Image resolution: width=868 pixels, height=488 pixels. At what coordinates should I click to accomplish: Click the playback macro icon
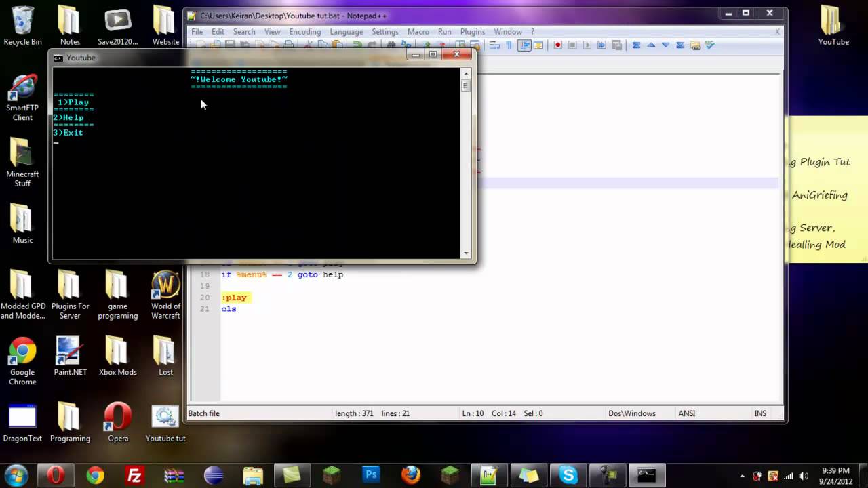pyautogui.click(x=587, y=45)
